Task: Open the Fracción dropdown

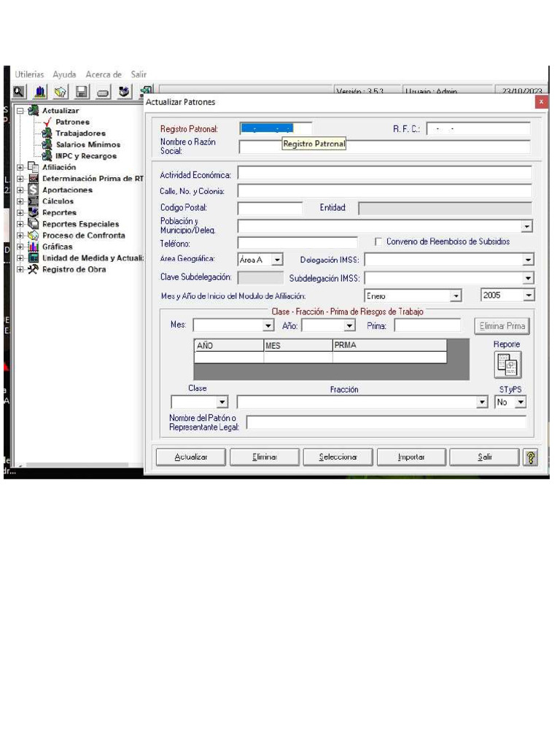Action: tap(483, 403)
